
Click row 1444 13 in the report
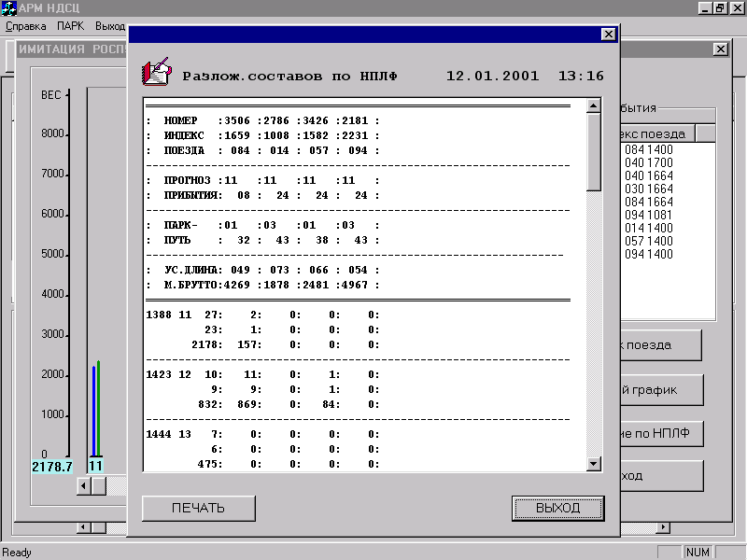[263, 434]
